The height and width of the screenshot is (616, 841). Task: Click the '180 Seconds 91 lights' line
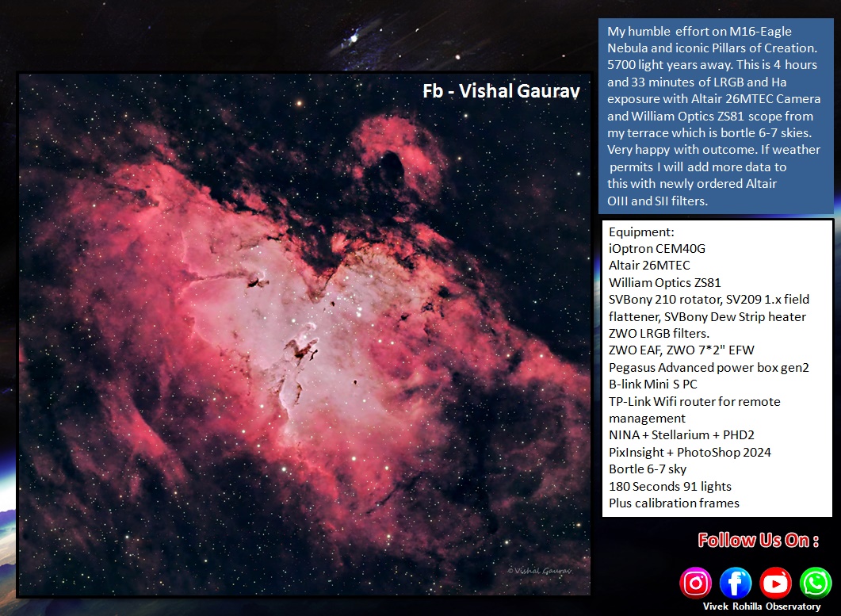(x=670, y=486)
